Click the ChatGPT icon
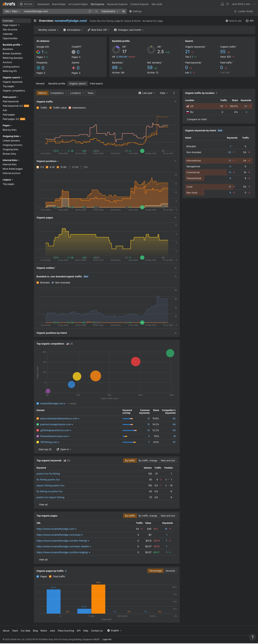The height and width of the screenshot is (644, 258). [x=73, y=52]
